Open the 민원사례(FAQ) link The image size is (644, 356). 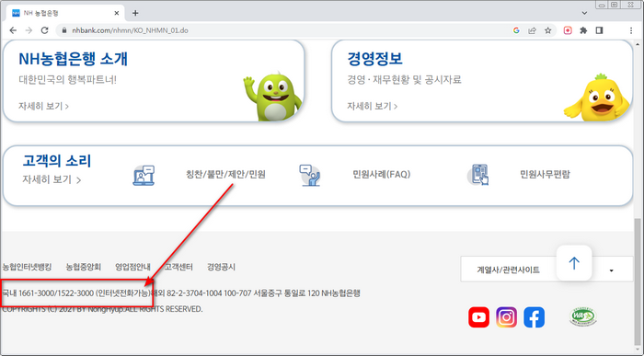tap(382, 175)
